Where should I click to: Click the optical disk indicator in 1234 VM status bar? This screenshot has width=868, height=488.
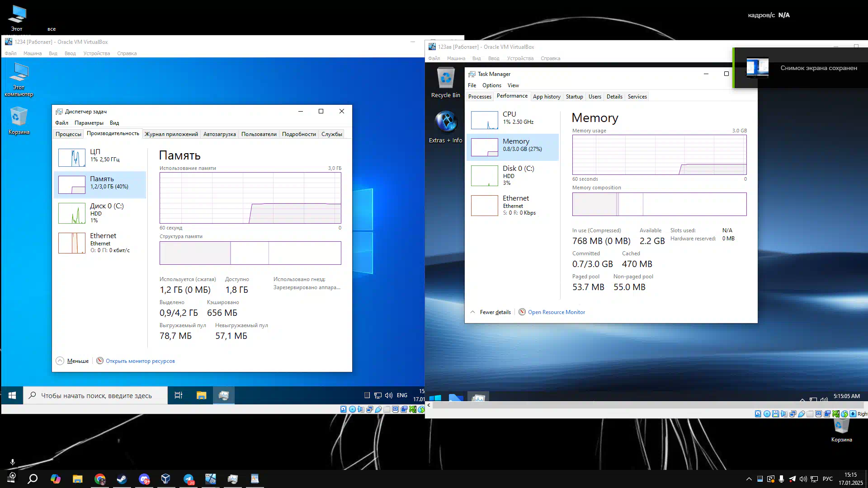pos(352,409)
